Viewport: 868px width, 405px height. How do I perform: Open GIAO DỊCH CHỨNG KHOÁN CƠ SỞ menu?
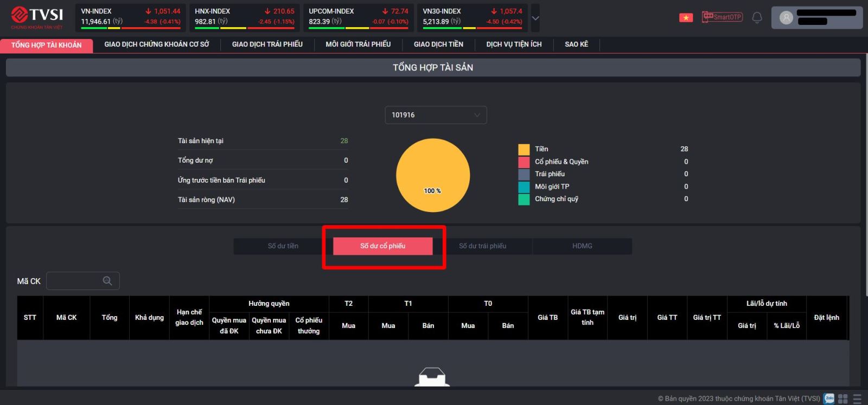[x=156, y=44]
